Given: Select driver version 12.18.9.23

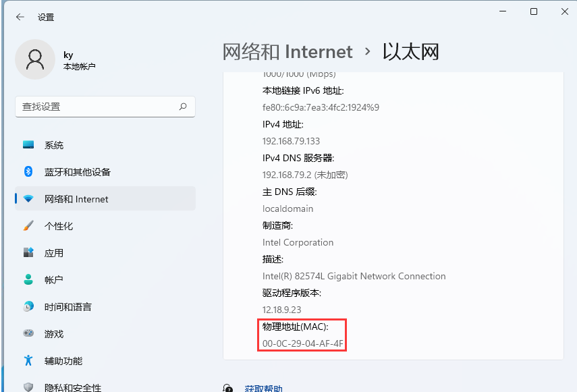Looking at the screenshot, I should (x=281, y=310).
